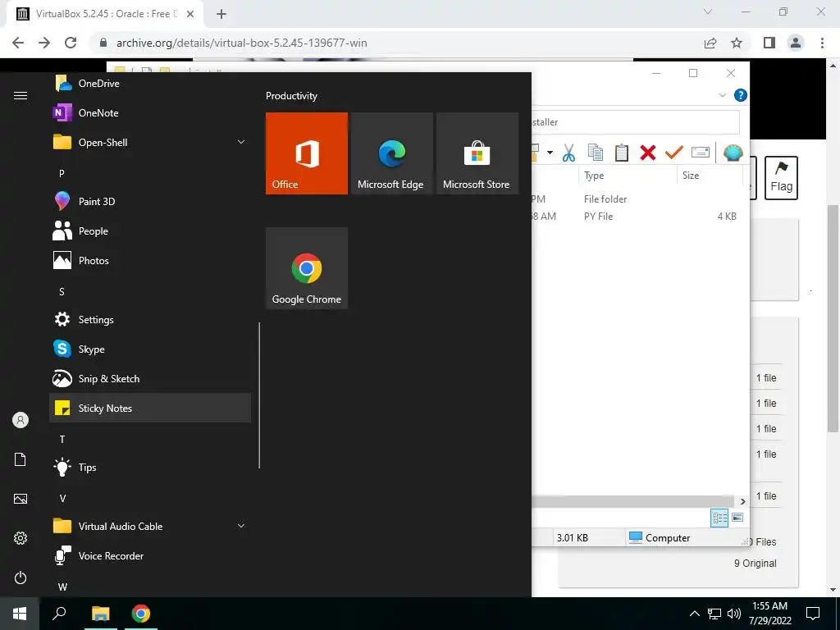Image resolution: width=840 pixels, height=630 pixels.
Task: Open Sticky Notes
Action: tap(150, 408)
